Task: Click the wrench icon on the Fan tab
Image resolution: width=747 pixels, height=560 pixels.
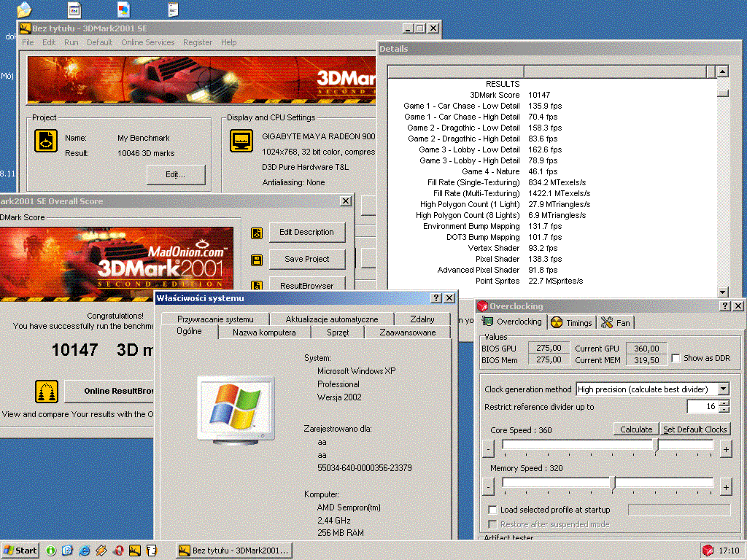Action: pos(606,323)
